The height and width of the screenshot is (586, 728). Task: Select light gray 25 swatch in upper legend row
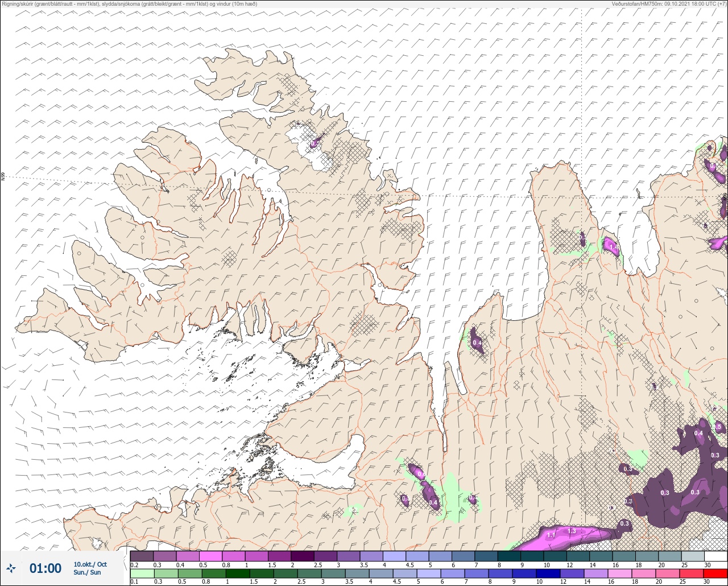pyautogui.click(x=693, y=556)
